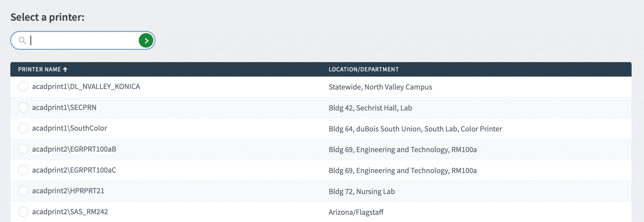
Task: Pick the acadprint2\HPRPRT21 radio button
Action: [23, 191]
